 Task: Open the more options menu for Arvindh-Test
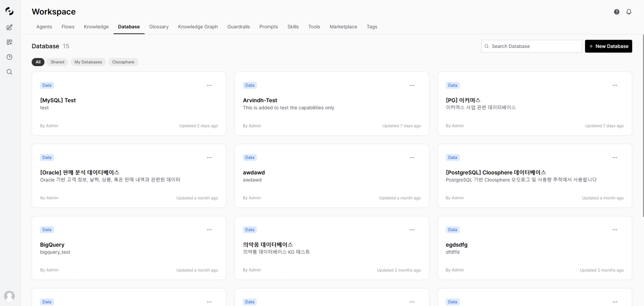(412, 85)
